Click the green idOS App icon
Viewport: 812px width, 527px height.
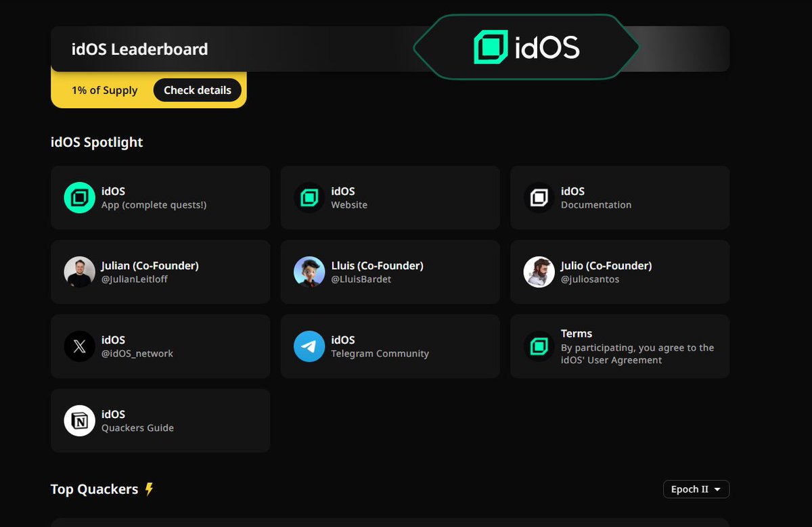tap(79, 198)
